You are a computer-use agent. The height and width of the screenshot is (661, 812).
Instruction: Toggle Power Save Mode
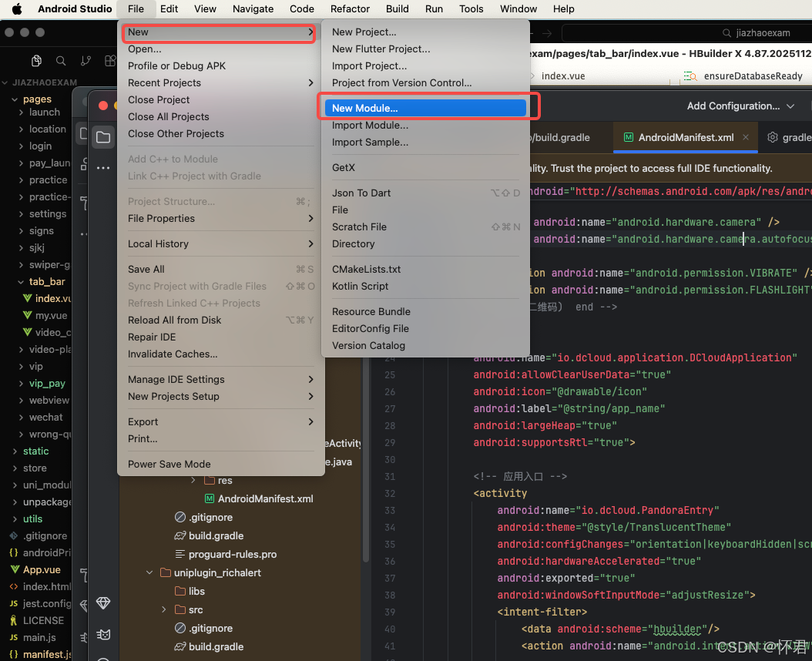click(220, 464)
